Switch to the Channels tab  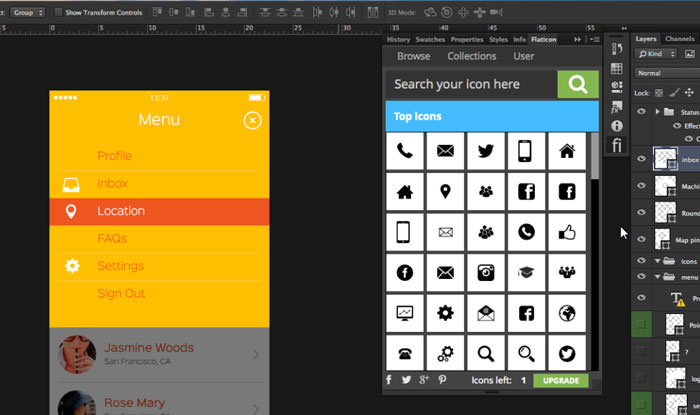[x=679, y=39]
